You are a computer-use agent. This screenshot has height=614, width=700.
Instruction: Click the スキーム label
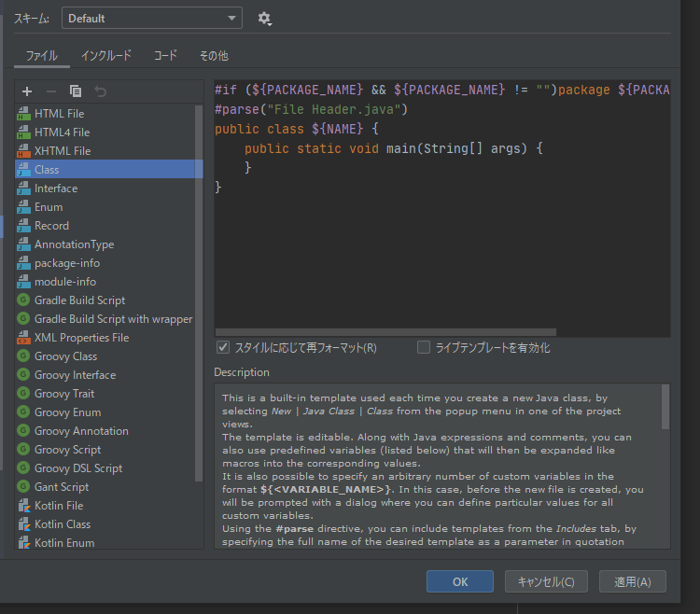tap(32, 19)
